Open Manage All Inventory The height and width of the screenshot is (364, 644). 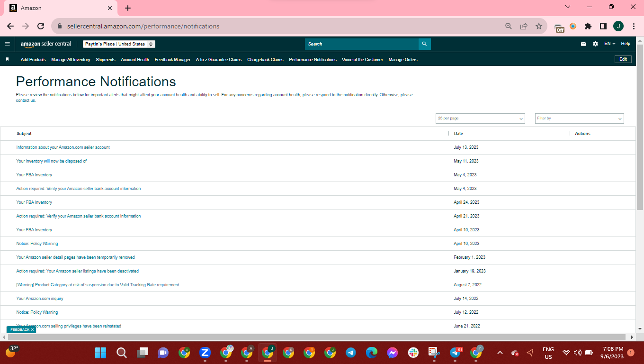[71, 60]
